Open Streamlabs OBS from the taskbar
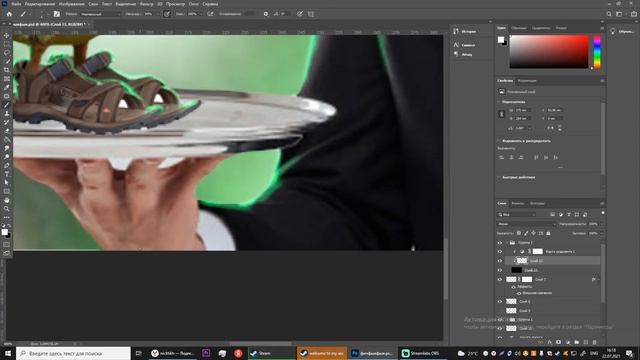The width and height of the screenshot is (640, 360). tap(424, 353)
